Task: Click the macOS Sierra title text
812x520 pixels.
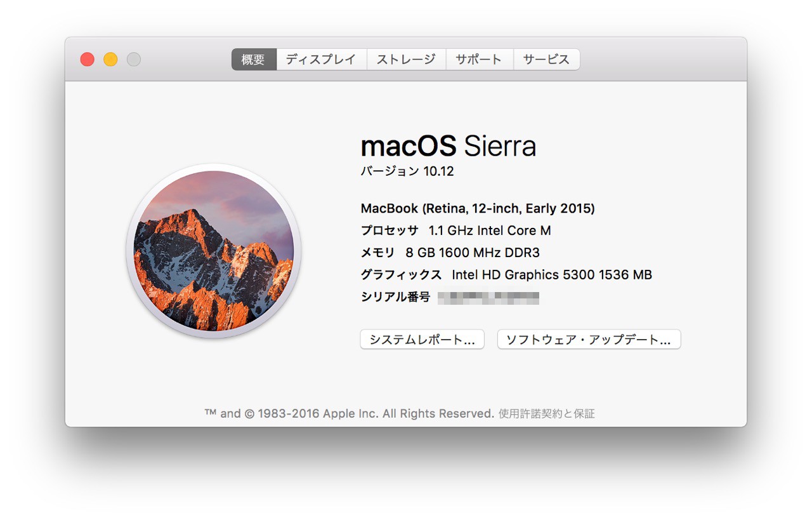Action: [x=449, y=147]
